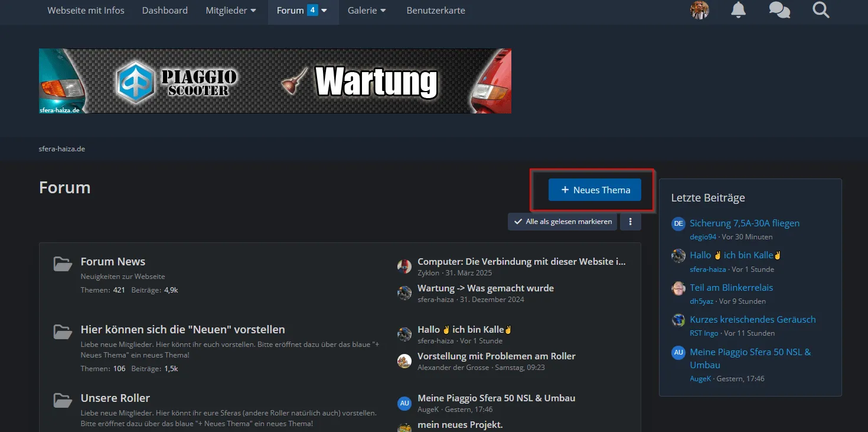Mark all as read with "Alle als gelesen markieren"
This screenshot has height=432, width=868.
tap(563, 222)
